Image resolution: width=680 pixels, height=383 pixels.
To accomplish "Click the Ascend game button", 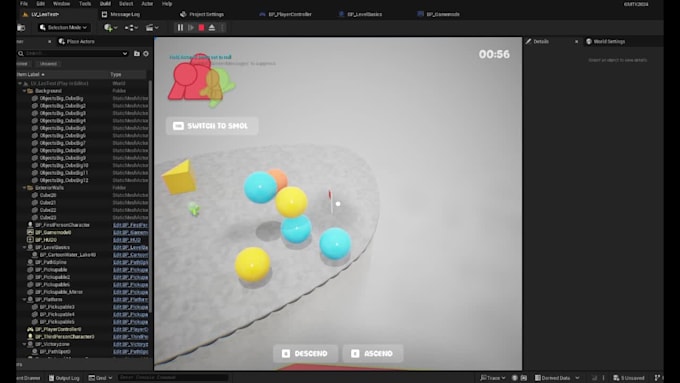I will click(373, 354).
